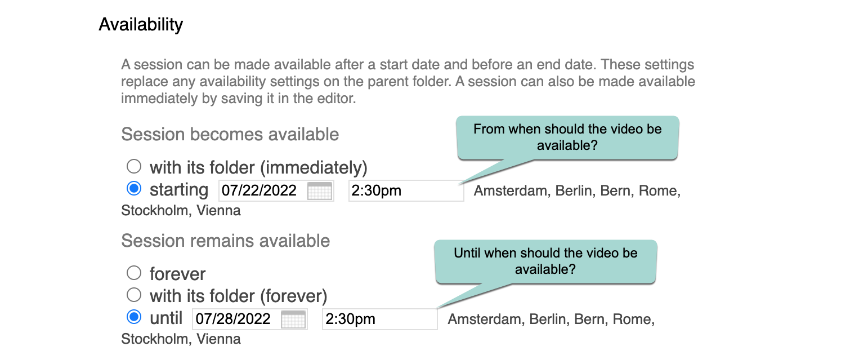Click the end date field showing 07/28/2022
Viewport: 868px width, 364px height.
250,319
